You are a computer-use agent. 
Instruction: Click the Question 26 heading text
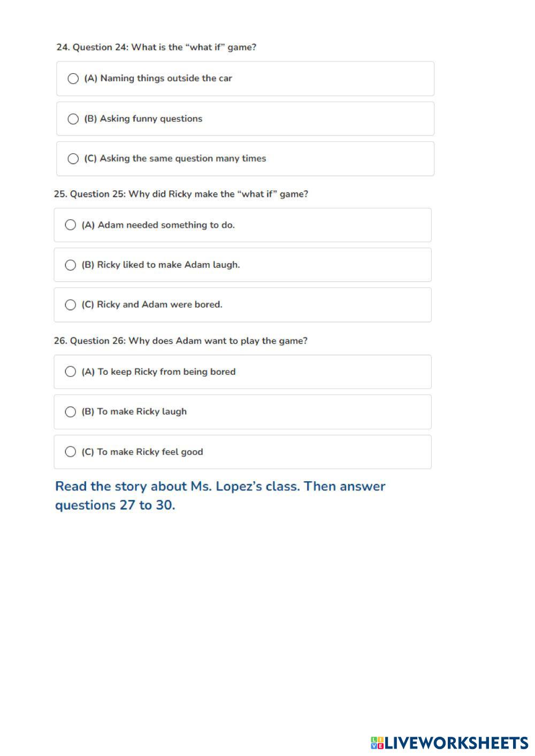tap(180, 341)
